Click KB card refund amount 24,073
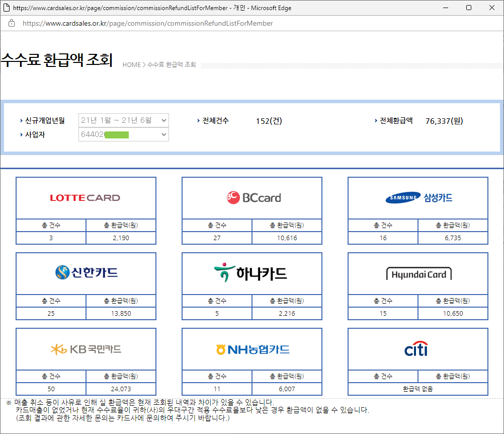Screen dimensions: 504x434 [121, 389]
